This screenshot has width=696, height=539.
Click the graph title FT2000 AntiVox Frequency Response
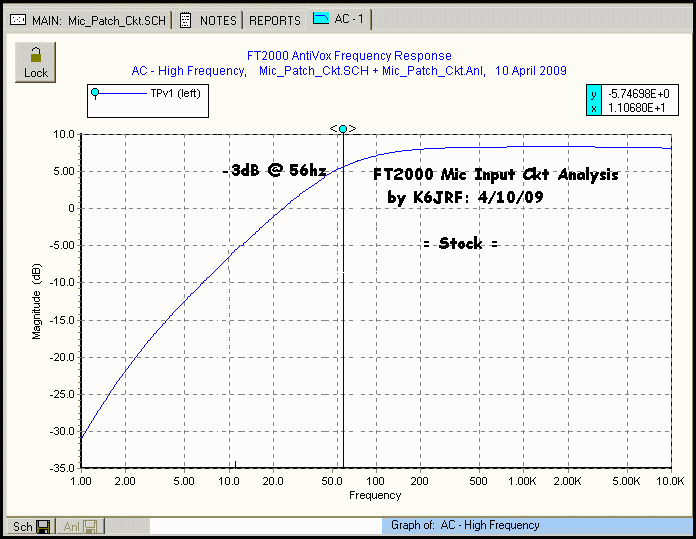click(348, 56)
